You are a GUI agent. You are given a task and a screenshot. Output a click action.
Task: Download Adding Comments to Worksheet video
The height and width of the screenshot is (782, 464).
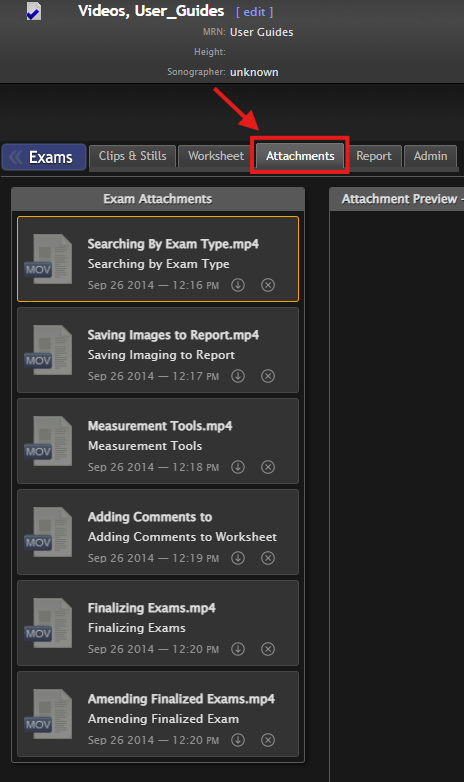(x=238, y=558)
